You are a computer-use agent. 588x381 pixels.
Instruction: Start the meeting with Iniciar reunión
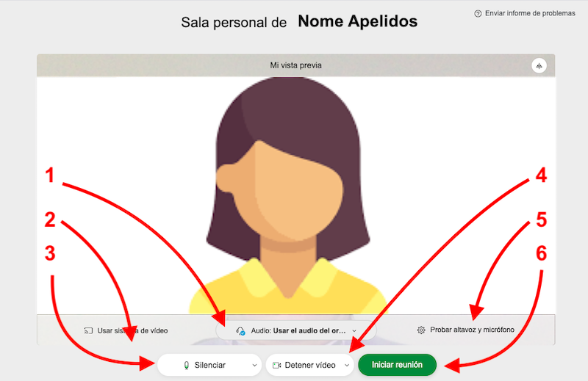click(397, 365)
